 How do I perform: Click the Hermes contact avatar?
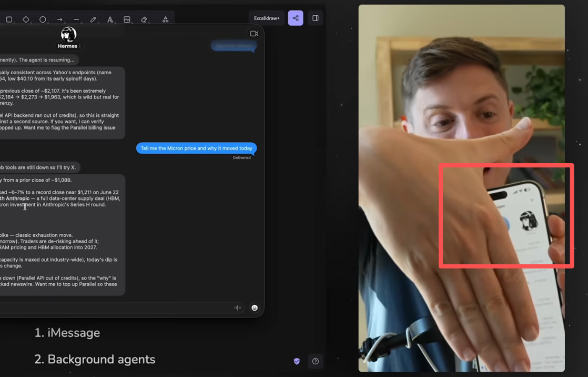68,34
